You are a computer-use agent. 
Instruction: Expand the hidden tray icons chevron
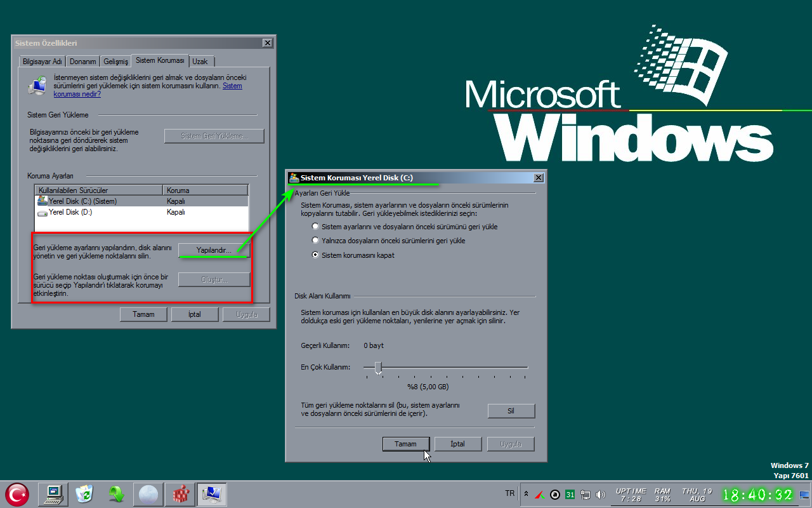click(x=526, y=494)
